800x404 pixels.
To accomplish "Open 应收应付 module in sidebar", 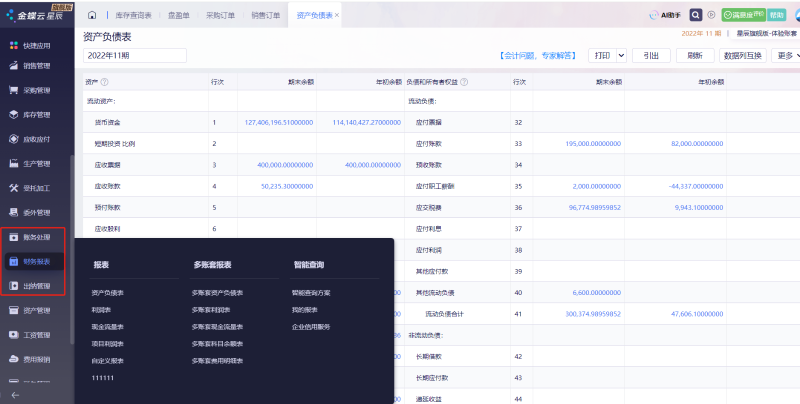I will coord(31,139).
